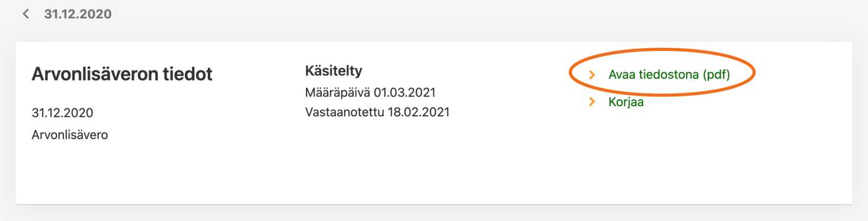Select the Korjaa link
This screenshot has height=221, width=868.
point(626,102)
